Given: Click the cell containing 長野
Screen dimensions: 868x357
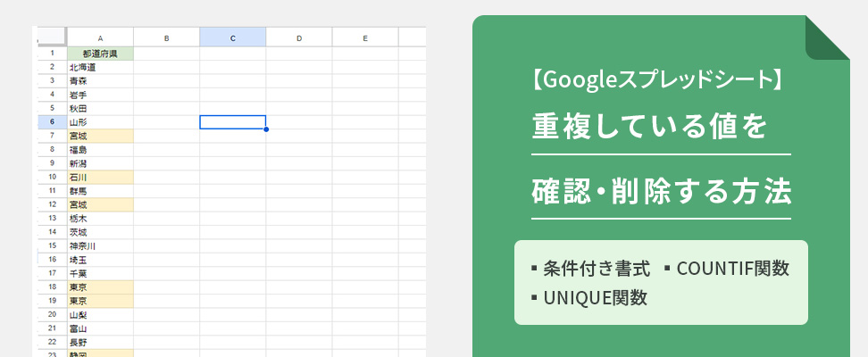Looking at the screenshot, I should [100, 343].
